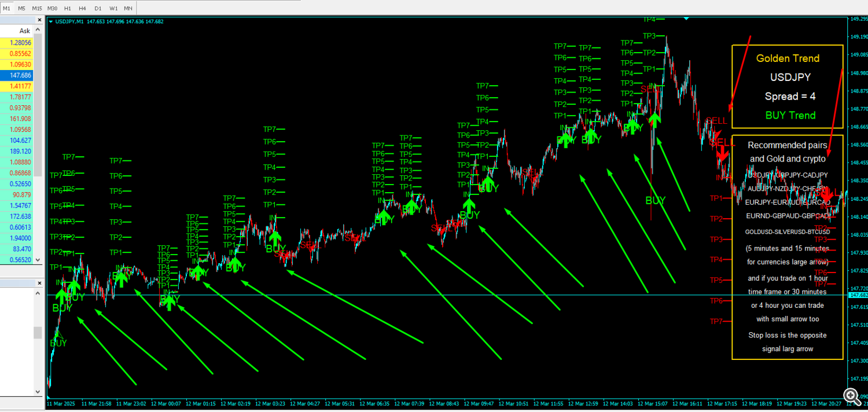Viewport: 868px width, 412px height.
Task: Select the 0.60613 ask price row
Action: tap(17, 227)
